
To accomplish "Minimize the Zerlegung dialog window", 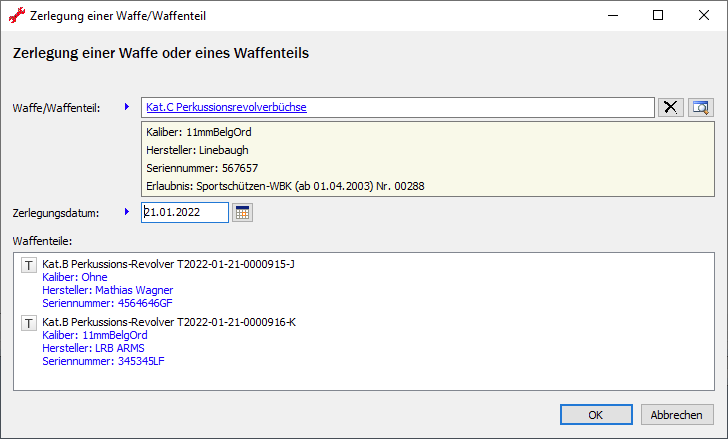I will pyautogui.click(x=612, y=16).
